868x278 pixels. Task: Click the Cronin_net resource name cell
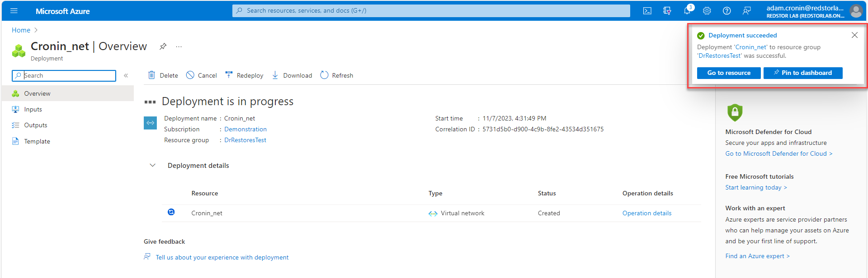tap(207, 213)
